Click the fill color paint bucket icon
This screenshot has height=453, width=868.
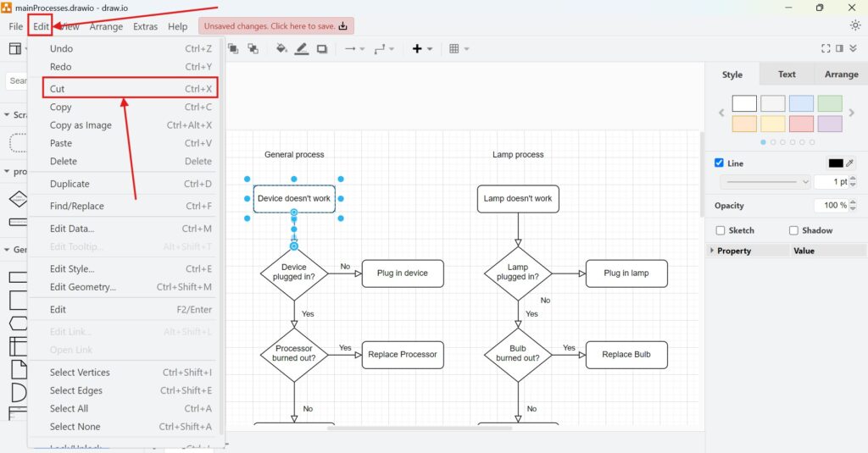coord(281,49)
